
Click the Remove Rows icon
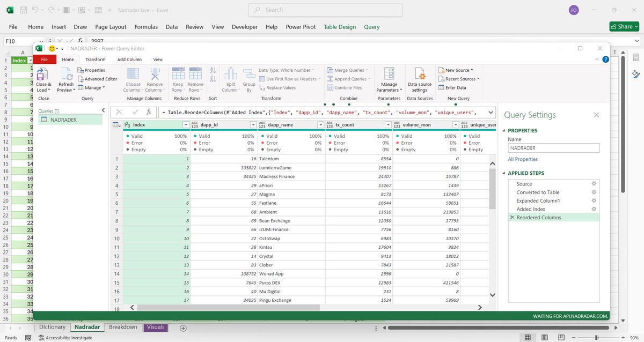tap(195, 75)
